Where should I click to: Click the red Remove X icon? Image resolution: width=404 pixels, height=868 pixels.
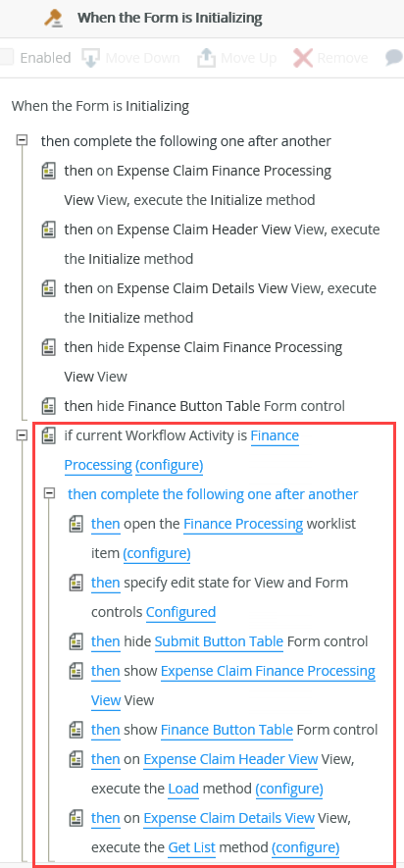tap(303, 58)
